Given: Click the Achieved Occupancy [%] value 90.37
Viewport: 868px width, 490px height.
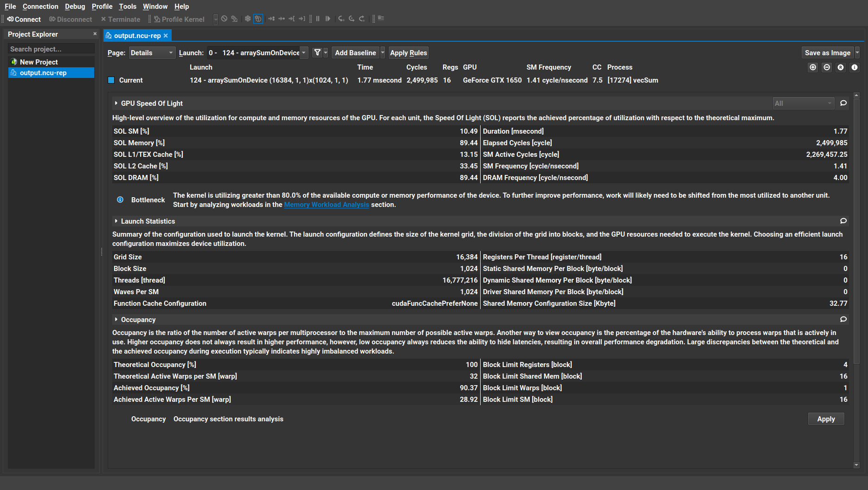Looking at the screenshot, I should 469,388.
